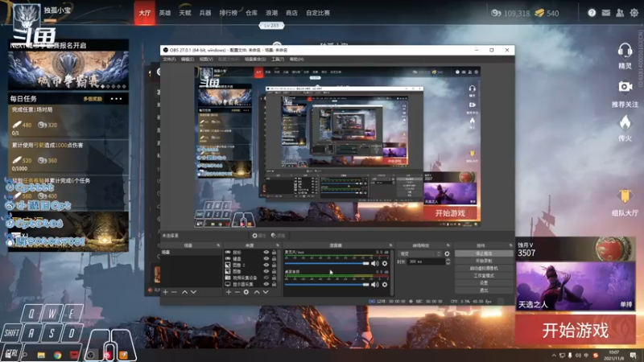Move selected source up in sources list
The width and height of the screenshot is (644, 362).
(257, 292)
